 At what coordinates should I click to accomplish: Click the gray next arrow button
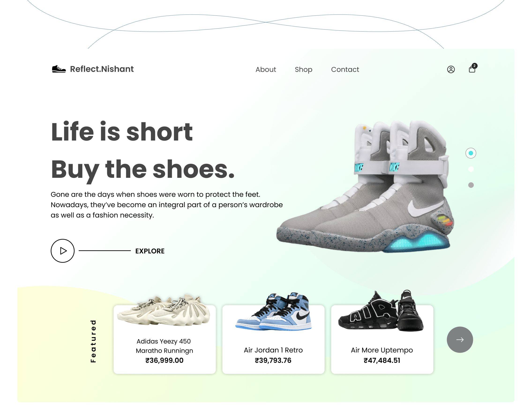[460, 339]
